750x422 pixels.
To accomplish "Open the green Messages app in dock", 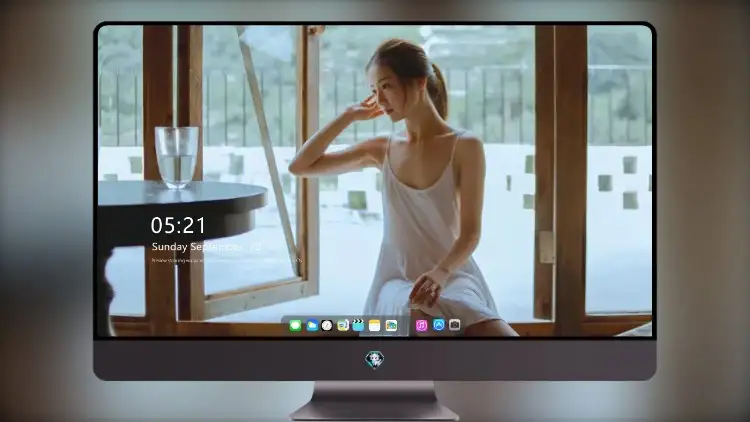I will (x=295, y=325).
